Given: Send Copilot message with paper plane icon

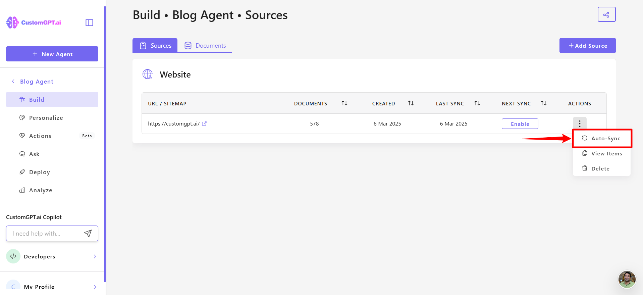Looking at the screenshot, I should coord(88,233).
